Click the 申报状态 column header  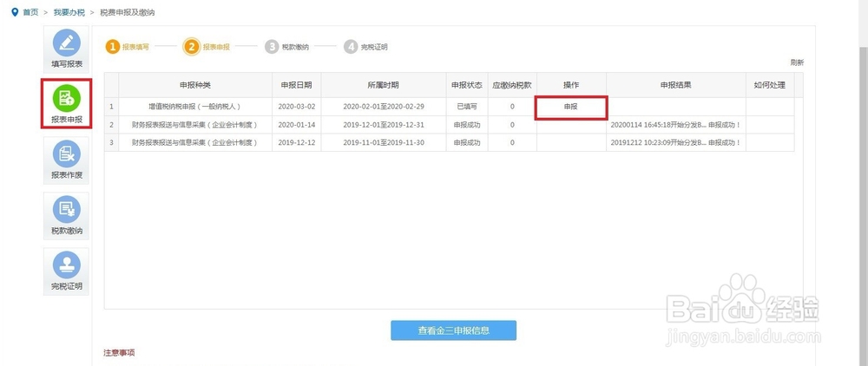(467, 85)
